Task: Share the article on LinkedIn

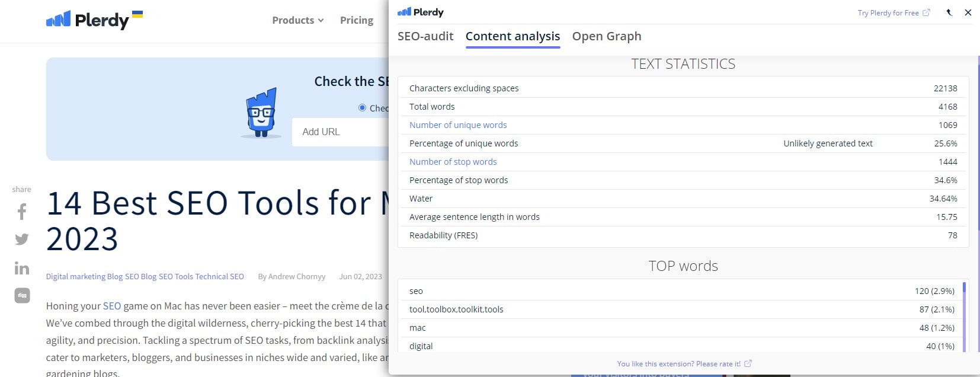Action: coord(22,268)
